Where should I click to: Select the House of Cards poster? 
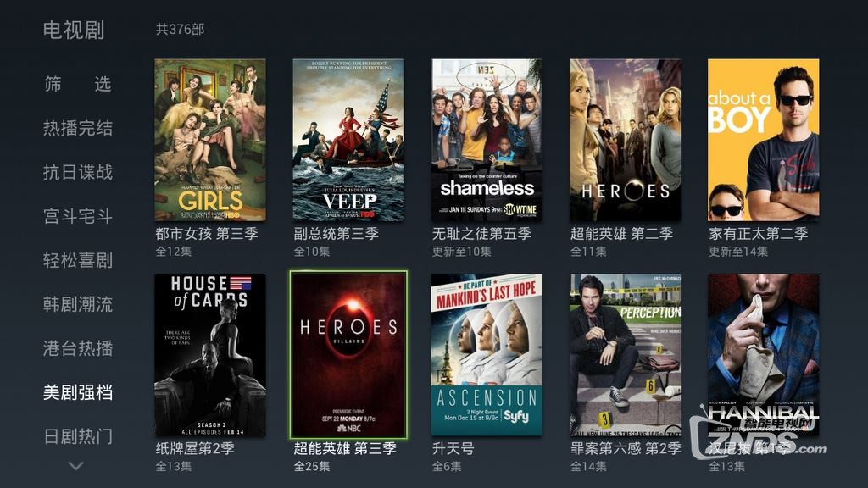210,355
